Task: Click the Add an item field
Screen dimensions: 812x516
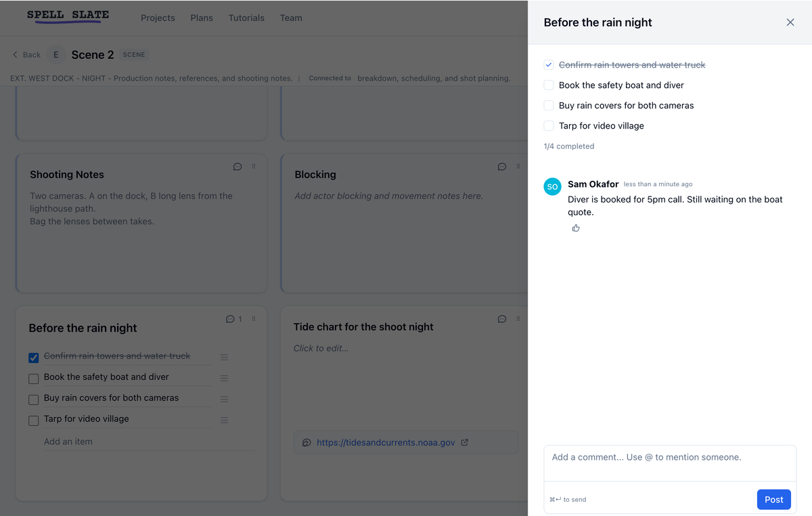Action: 149,442
